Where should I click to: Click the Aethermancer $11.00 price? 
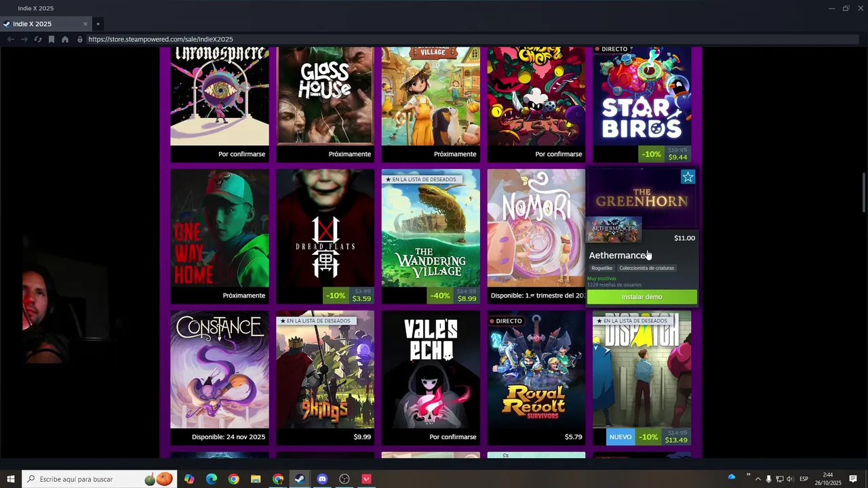tap(684, 238)
